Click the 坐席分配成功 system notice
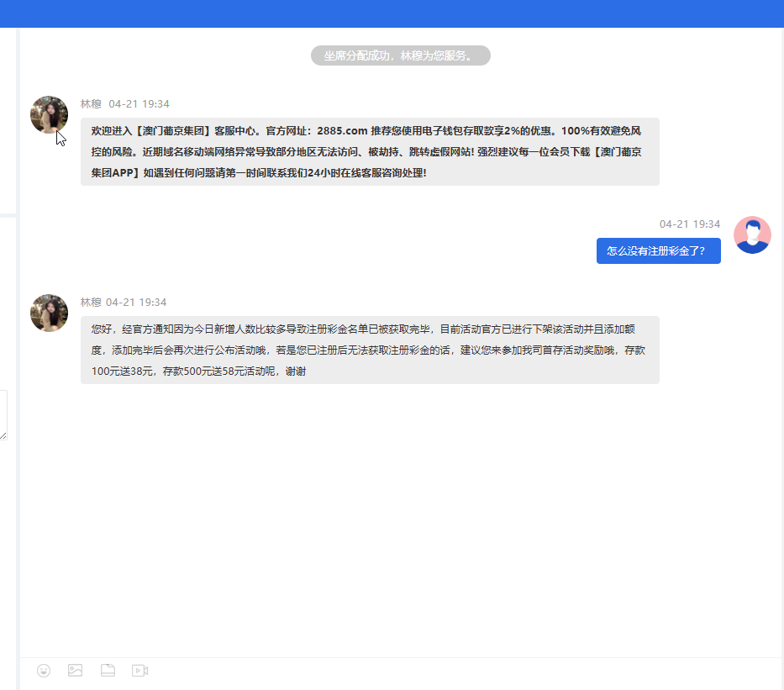 [400, 55]
